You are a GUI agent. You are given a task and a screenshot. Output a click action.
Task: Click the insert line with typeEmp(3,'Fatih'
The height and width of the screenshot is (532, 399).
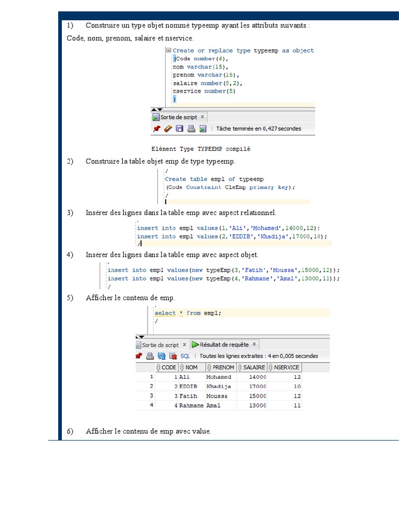click(x=223, y=270)
